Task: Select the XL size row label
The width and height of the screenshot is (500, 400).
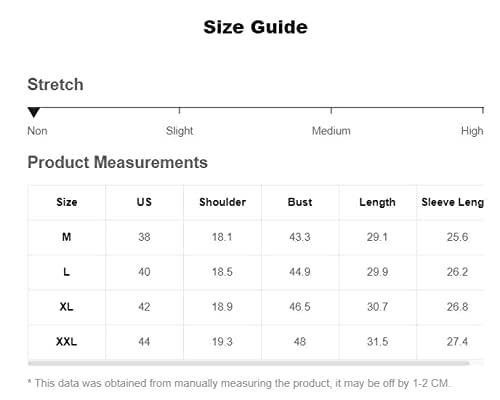Action: pos(67,307)
